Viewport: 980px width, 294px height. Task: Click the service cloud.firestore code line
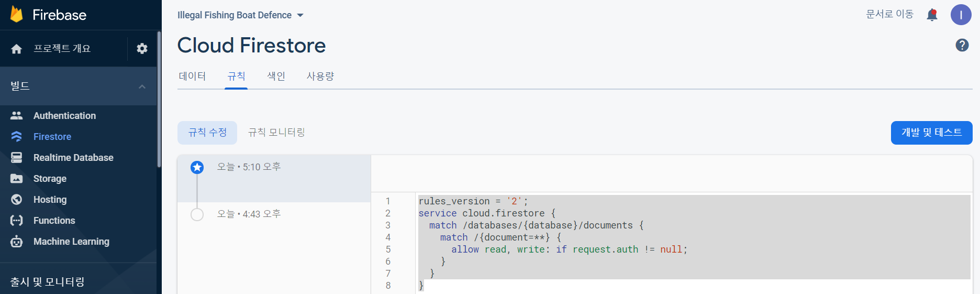point(487,213)
